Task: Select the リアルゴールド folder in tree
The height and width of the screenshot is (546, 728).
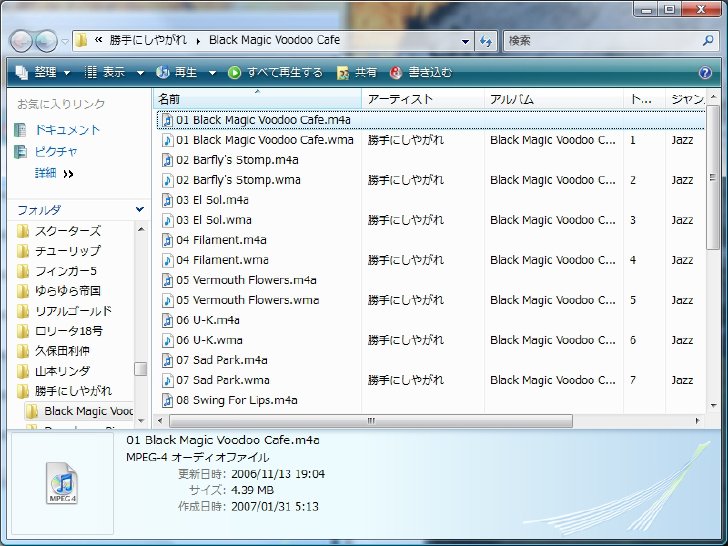Action: click(x=73, y=311)
